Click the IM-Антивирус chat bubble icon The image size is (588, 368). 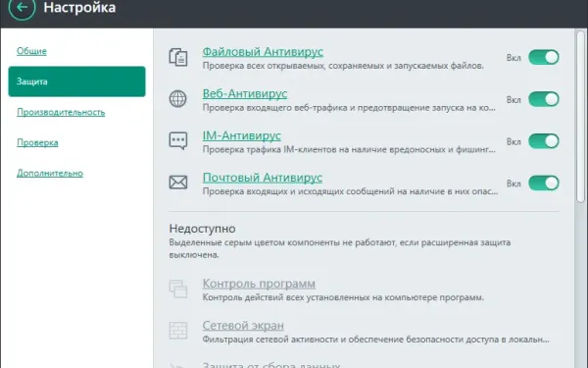coord(178,140)
